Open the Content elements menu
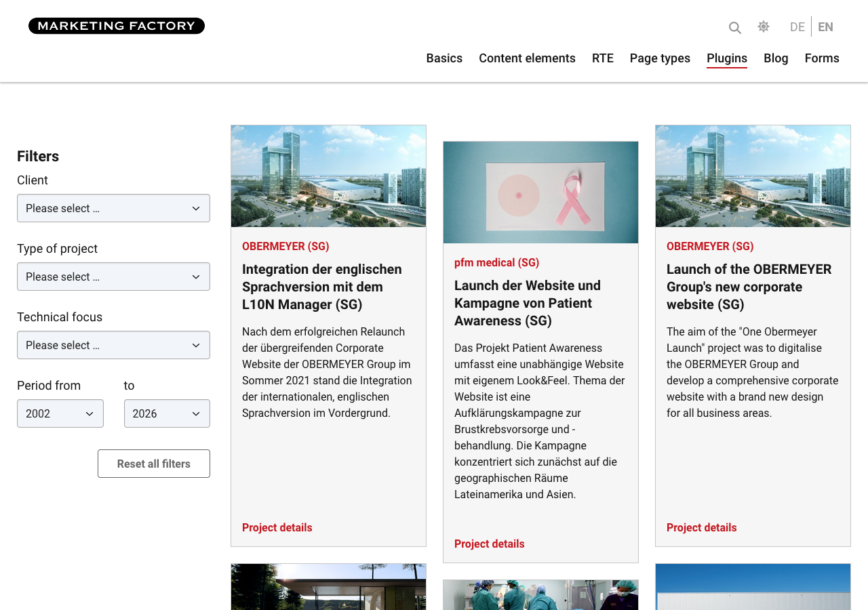868x610 pixels. pyautogui.click(x=527, y=58)
